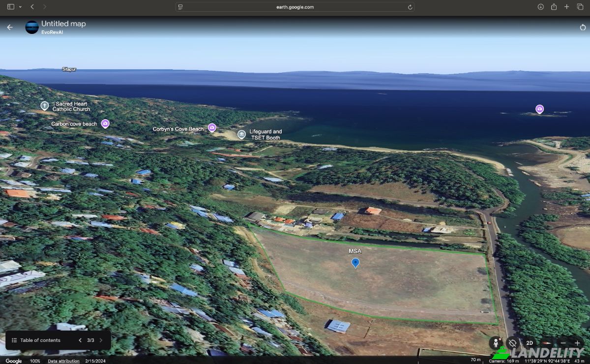Click the earth.google.com address bar
Screen dimensions: 590x364
click(295, 7)
